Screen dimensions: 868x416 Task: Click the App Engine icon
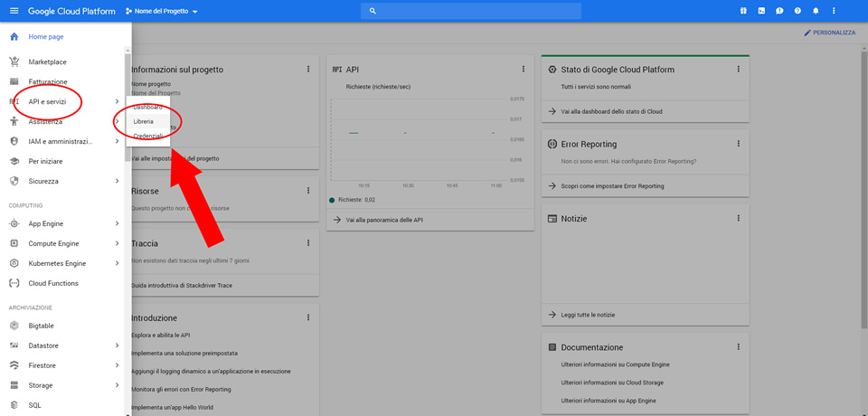(14, 223)
